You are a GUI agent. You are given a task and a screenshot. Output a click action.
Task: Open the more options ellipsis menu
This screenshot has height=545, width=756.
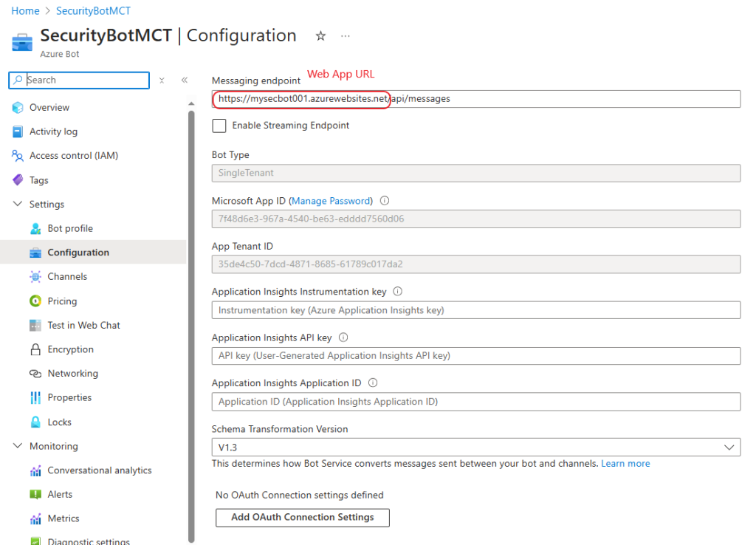pyautogui.click(x=346, y=36)
